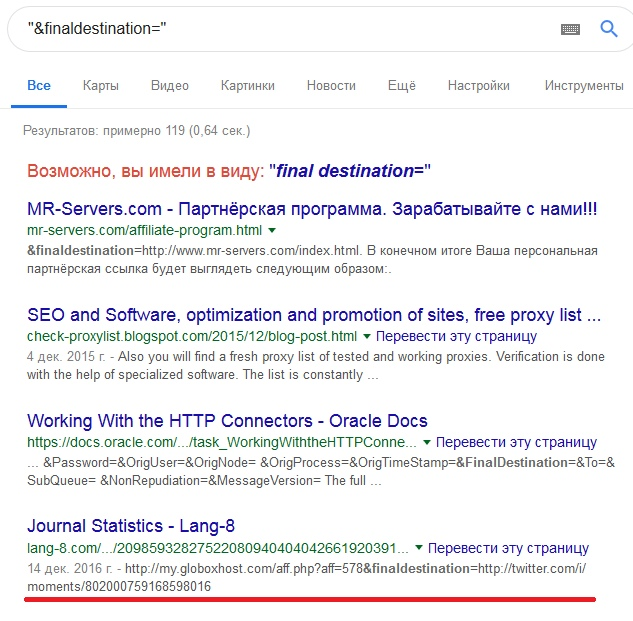Expand arrow beside check-proxylist.blogspot.com URL

367,336
